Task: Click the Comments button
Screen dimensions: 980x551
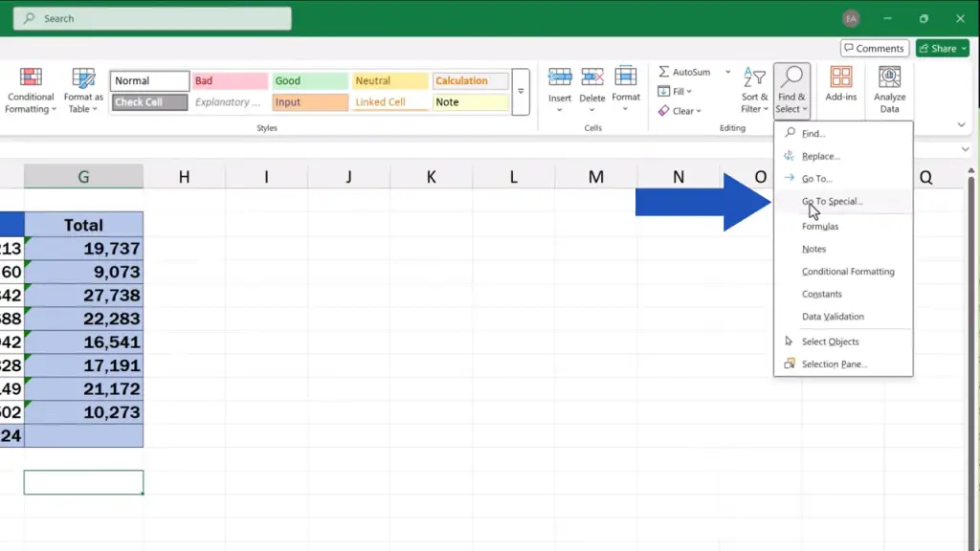Action: [874, 49]
